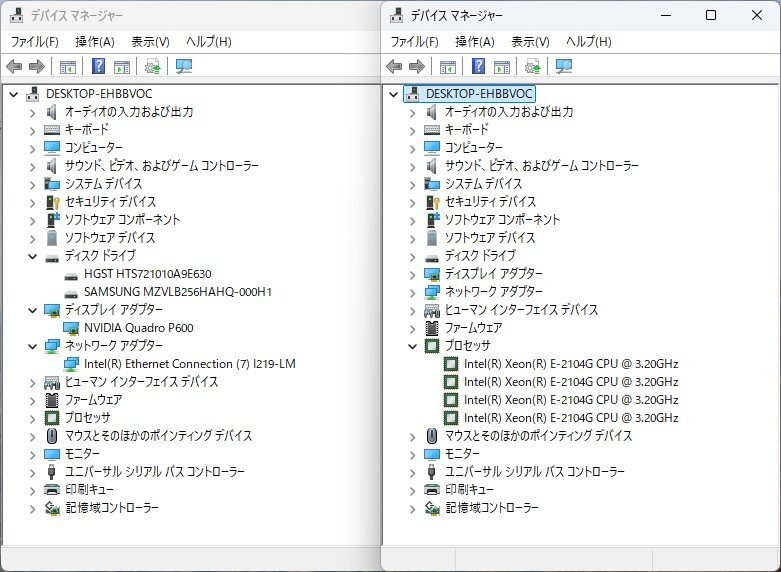
Task: Open 操作(A) menu in left window
Action: (95, 41)
